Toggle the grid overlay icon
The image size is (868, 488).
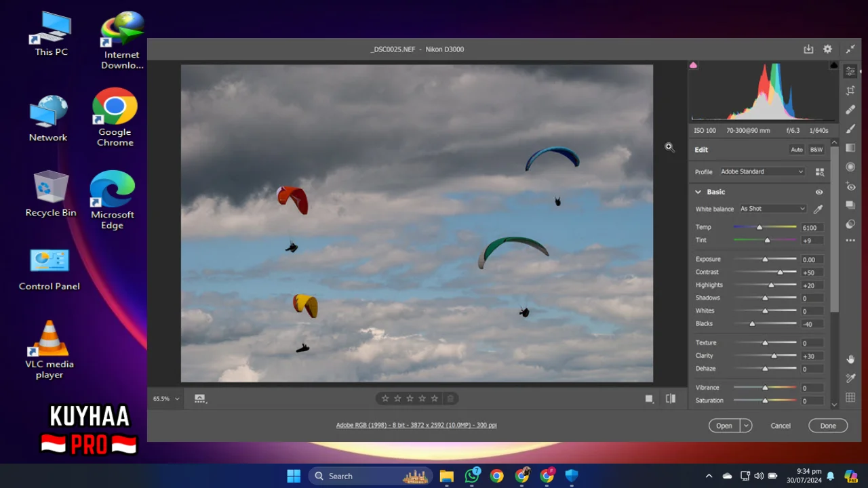850,397
